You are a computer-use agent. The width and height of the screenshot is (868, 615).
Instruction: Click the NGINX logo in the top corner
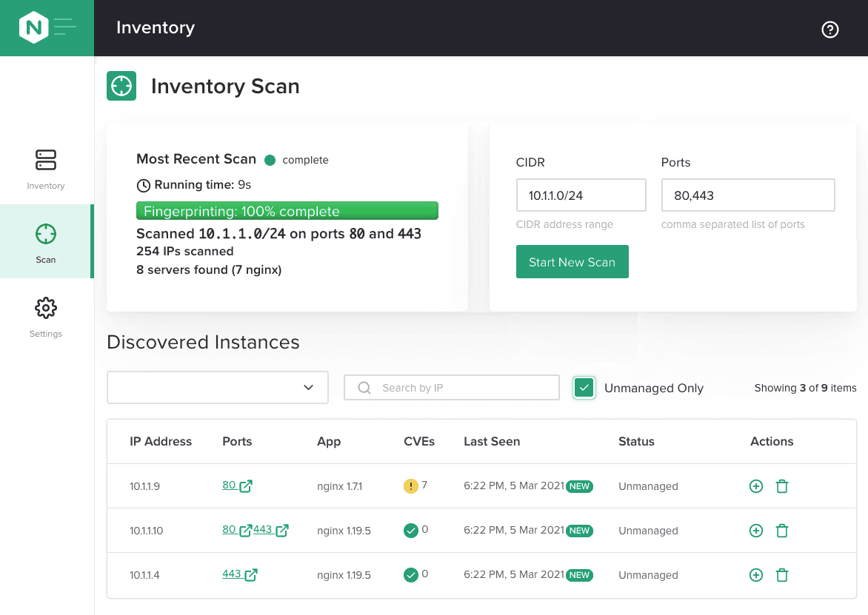coord(35,27)
